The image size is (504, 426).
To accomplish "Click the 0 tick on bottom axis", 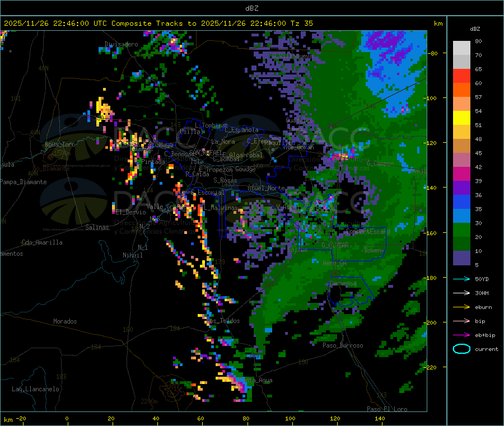I will 67,418.
